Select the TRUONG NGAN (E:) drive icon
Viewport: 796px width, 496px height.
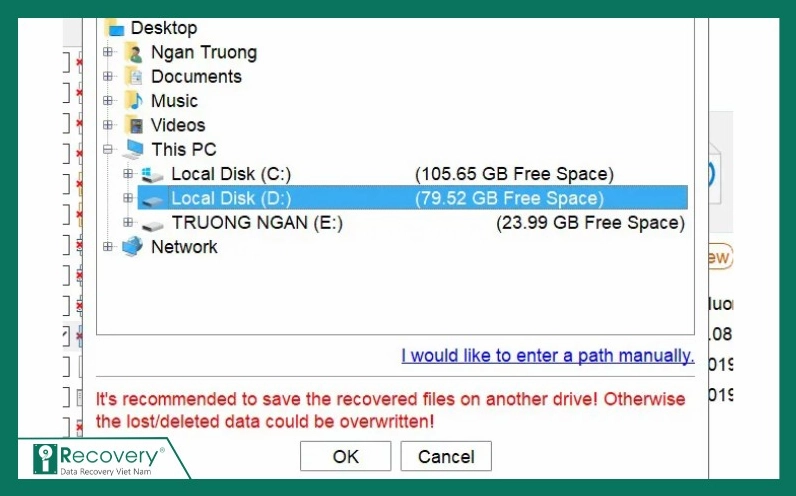coord(152,223)
